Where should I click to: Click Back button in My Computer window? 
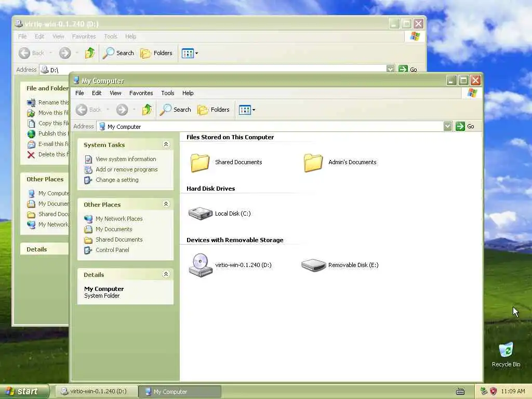[x=88, y=110]
